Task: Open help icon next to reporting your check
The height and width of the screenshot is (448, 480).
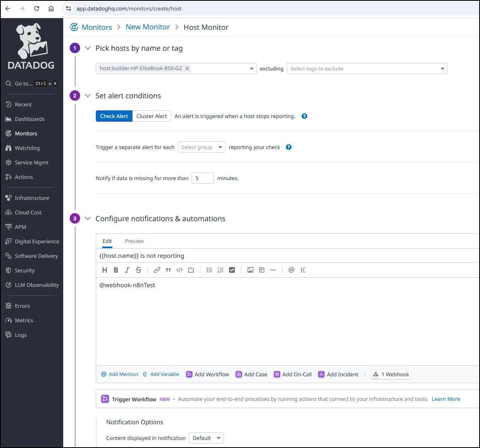Action: coord(289,147)
